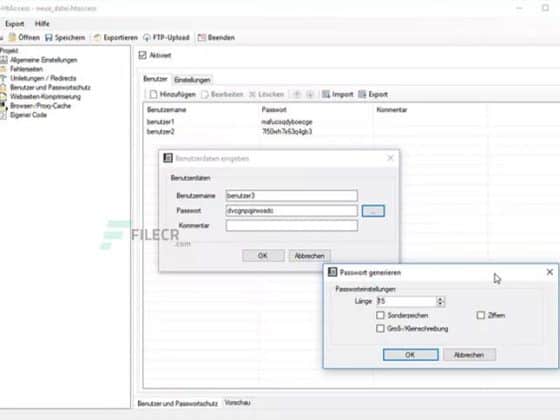The image size is (560, 420).
Task: Click Abbrechen in Passwort generieren
Action: coord(469,355)
